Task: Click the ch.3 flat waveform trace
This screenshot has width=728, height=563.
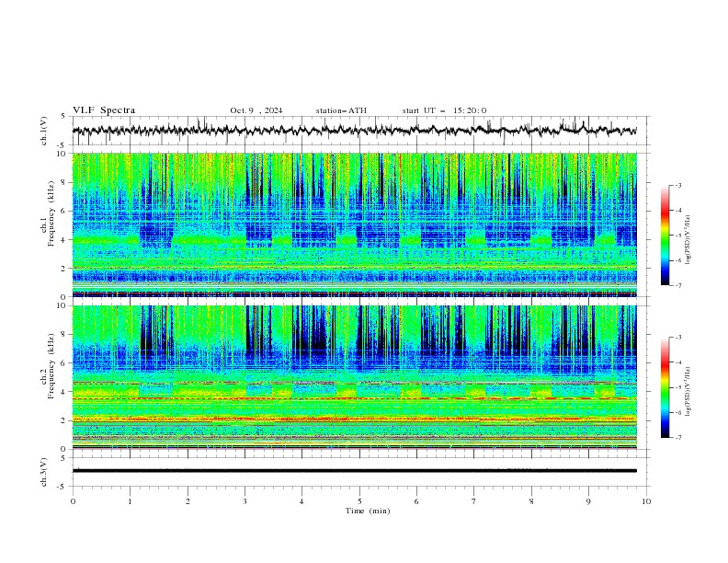Action: point(354,471)
